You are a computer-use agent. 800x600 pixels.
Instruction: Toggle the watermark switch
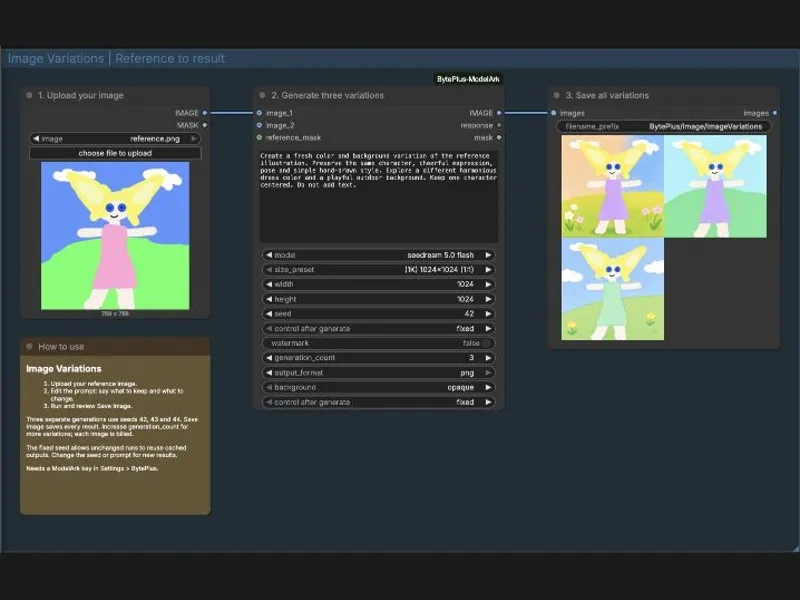pos(487,343)
